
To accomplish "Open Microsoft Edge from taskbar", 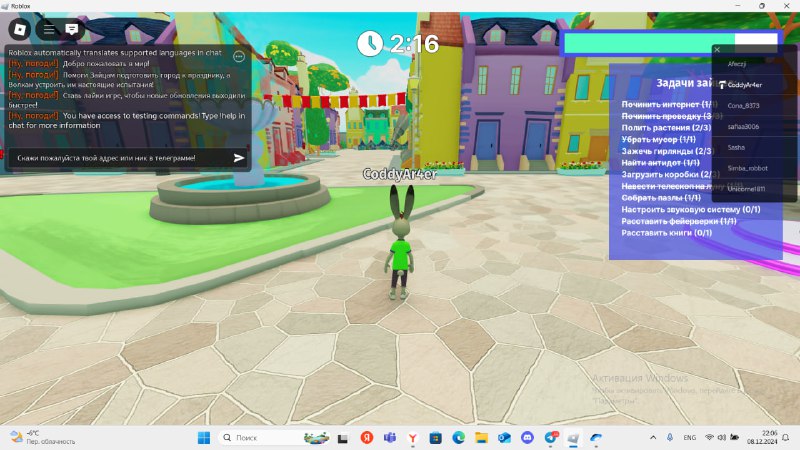I will [x=458, y=438].
